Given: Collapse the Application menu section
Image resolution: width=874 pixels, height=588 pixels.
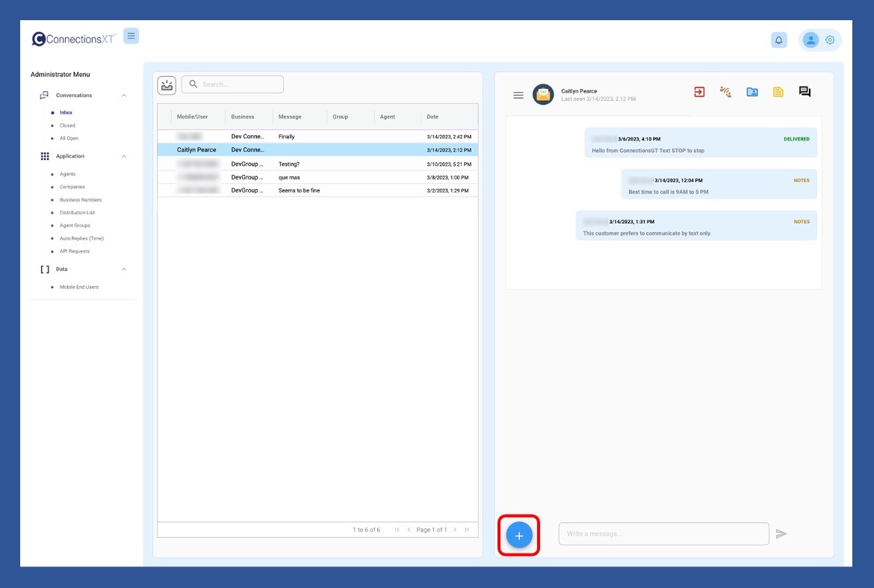Looking at the screenshot, I should pyautogui.click(x=124, y=156).
